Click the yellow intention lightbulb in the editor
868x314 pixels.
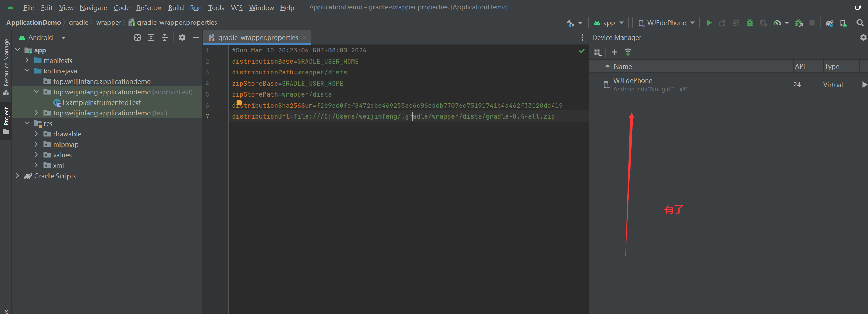[x=239, y=103]
